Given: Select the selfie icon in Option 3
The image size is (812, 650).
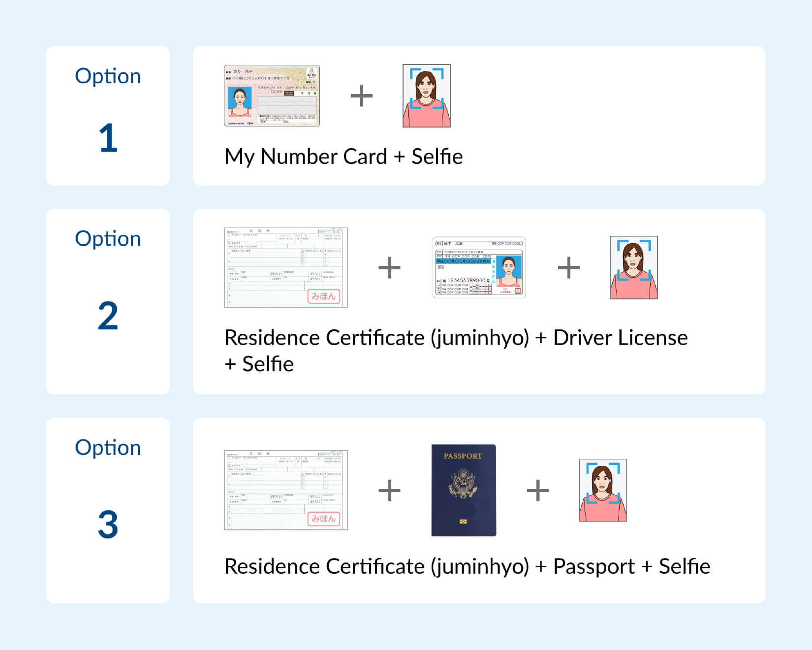Looking at the screenshot, I should 602,490.
